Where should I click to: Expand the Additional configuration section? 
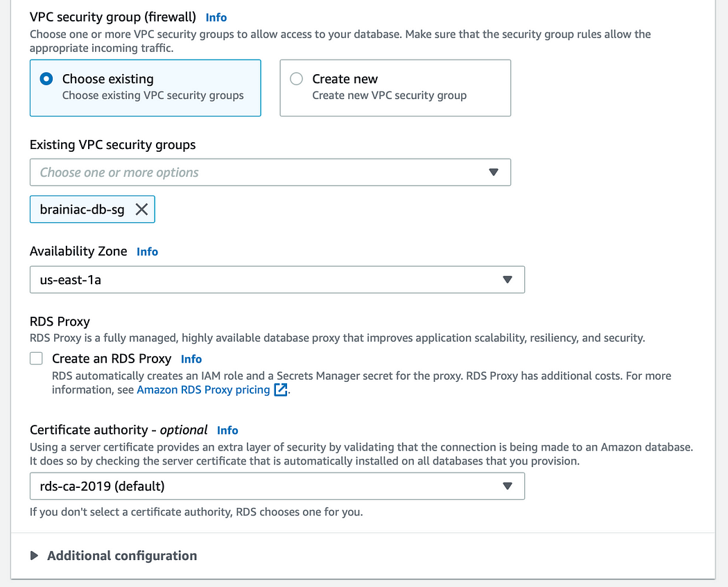click(x=122, y=555)
